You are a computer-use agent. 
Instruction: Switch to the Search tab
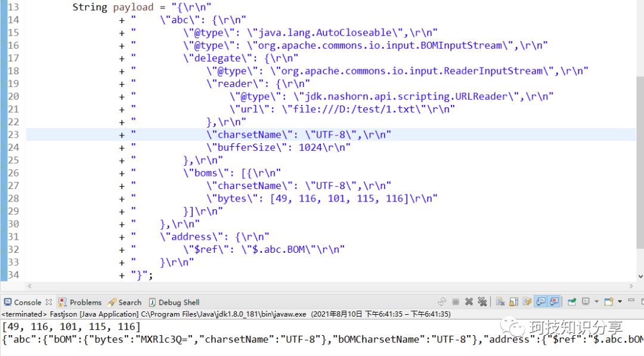(130, 302)
